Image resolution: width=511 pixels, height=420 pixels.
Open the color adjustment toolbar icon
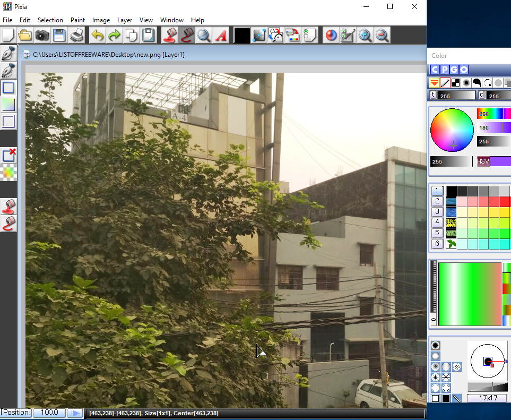tap(293, 35)
